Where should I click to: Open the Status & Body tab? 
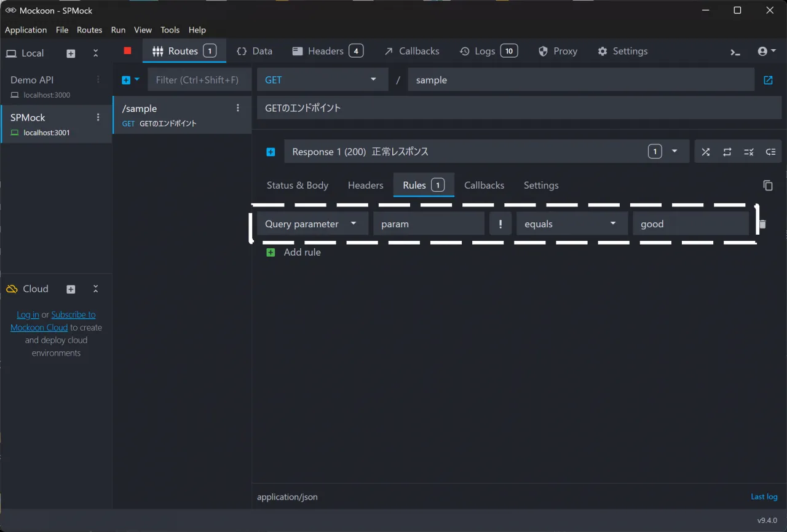click(x=298, y=186)
